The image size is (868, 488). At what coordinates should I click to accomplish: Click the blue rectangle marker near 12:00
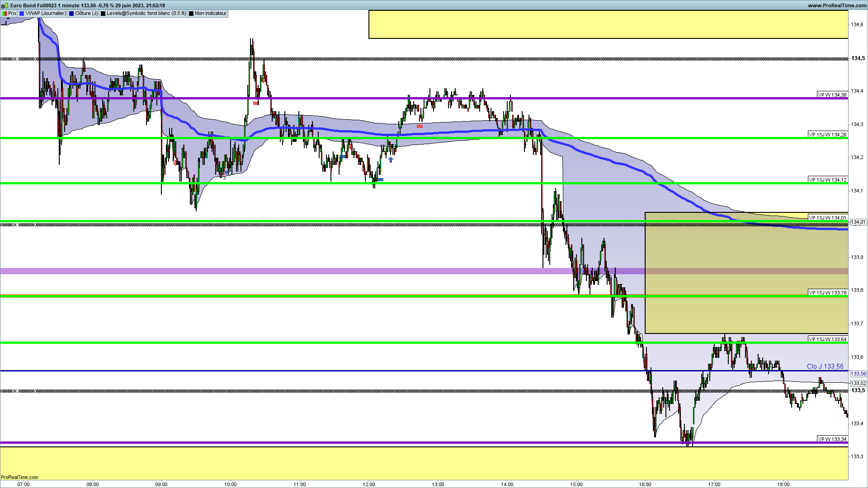380,179
